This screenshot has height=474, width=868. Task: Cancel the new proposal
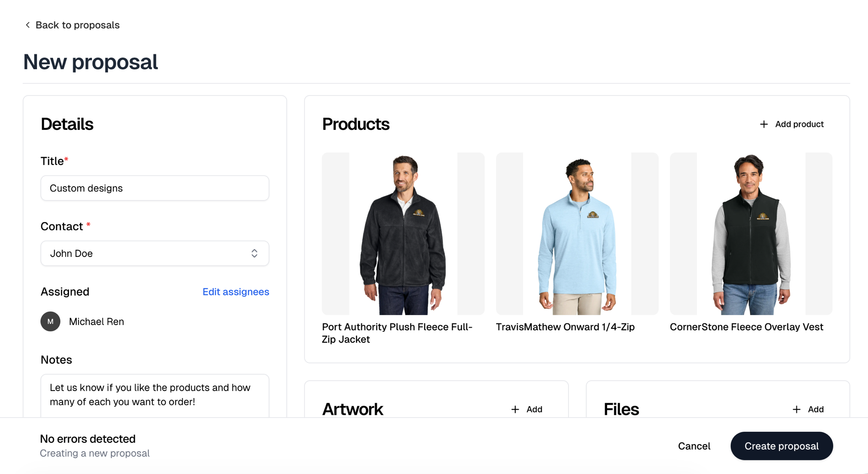[x=694, y=446]
